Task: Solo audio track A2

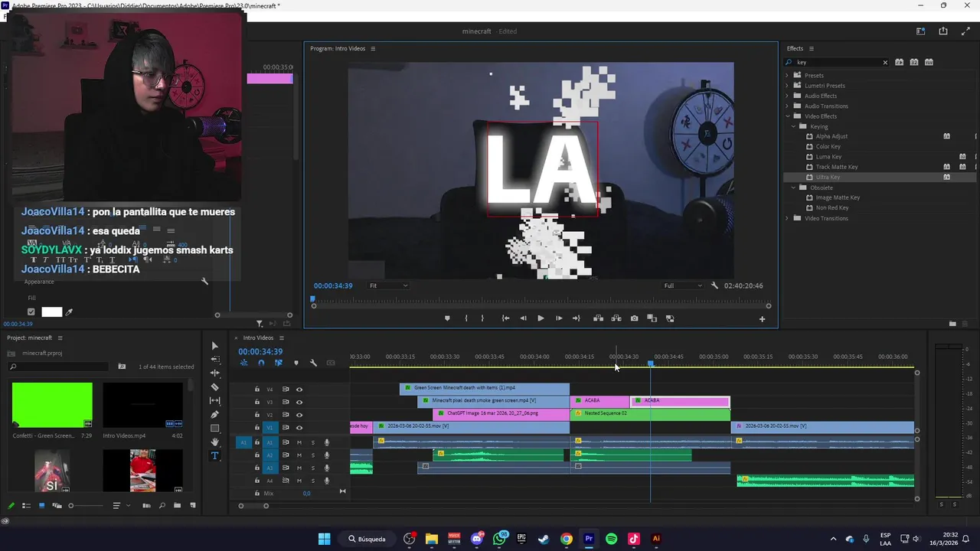Action: (x=312, y=455)
